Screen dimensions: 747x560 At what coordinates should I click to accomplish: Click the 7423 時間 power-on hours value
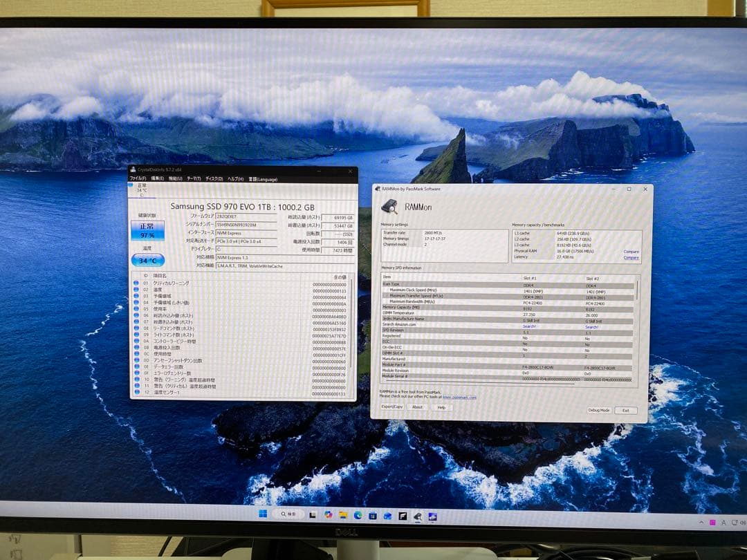point(338,250)
